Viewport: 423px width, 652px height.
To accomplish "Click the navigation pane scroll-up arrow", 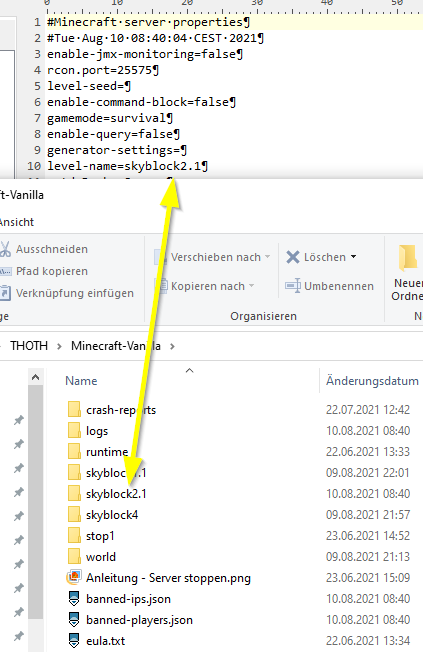I will coord(35,378).
